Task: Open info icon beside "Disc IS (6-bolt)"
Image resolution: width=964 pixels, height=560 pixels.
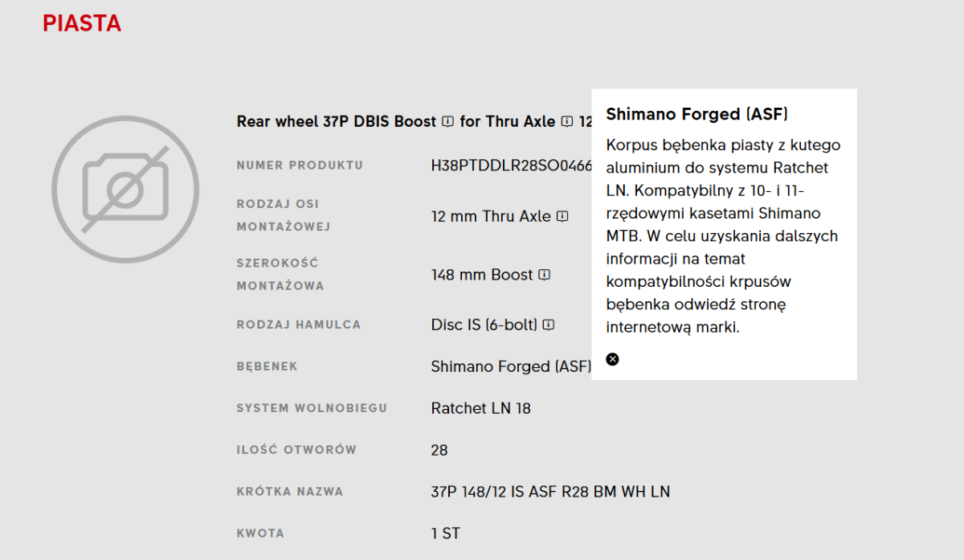Action: point(549,325)
